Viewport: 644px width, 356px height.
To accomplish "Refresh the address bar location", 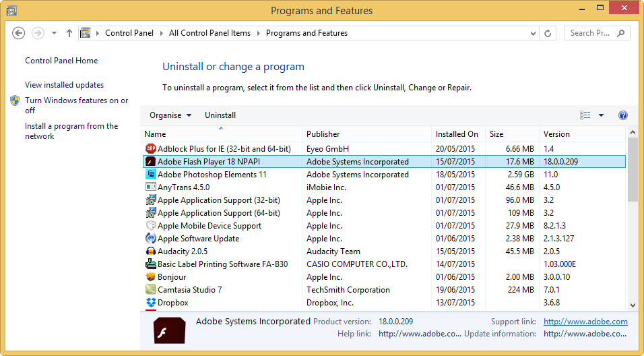I will click(x=548, y=33).
